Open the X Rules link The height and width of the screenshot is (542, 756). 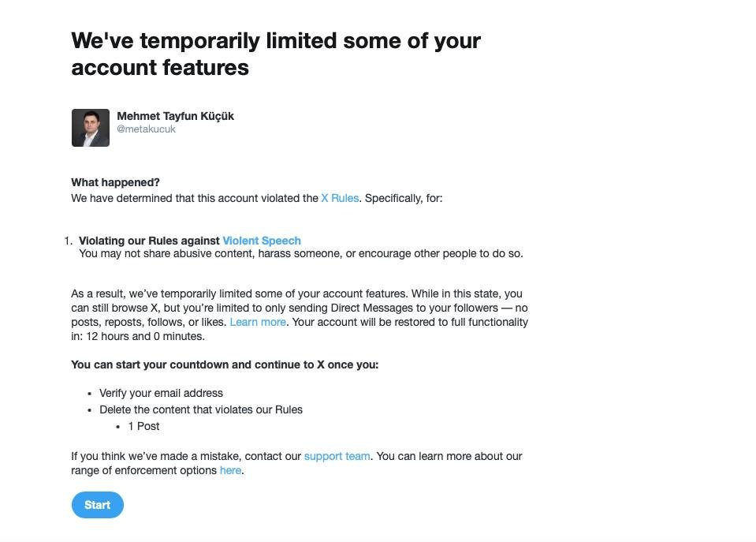pos(340,198)
